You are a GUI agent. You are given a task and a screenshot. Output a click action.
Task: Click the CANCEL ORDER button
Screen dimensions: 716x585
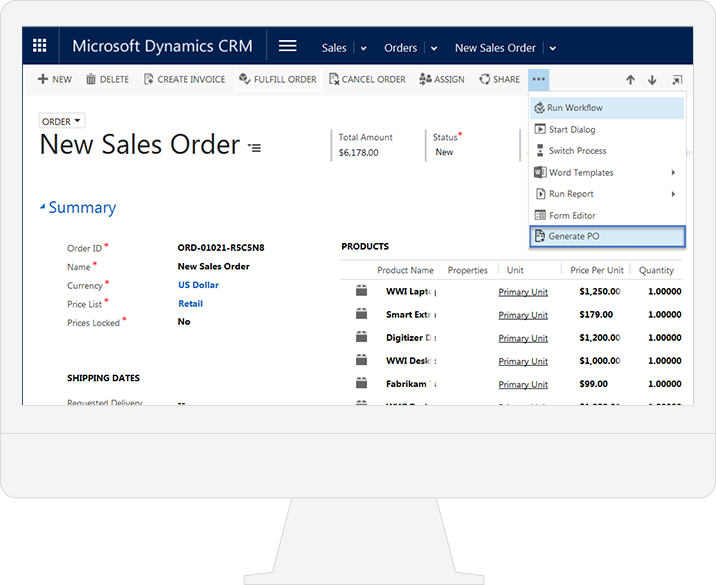367,79
